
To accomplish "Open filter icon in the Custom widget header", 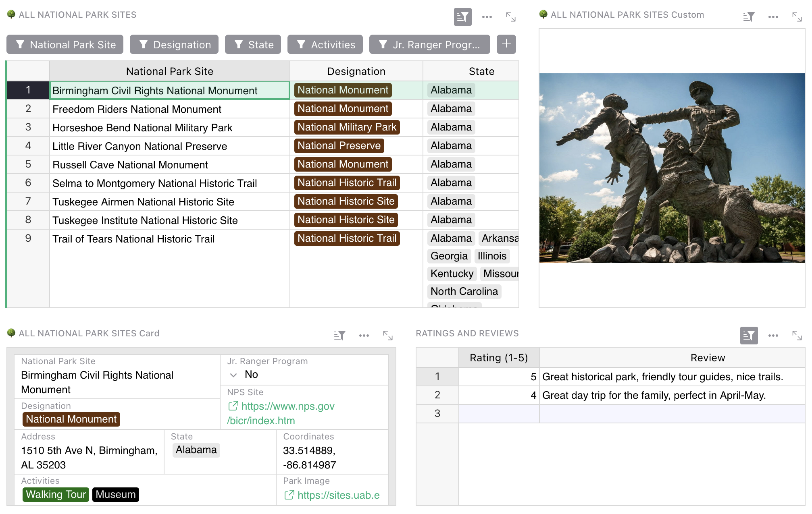I will coord(748,17).
